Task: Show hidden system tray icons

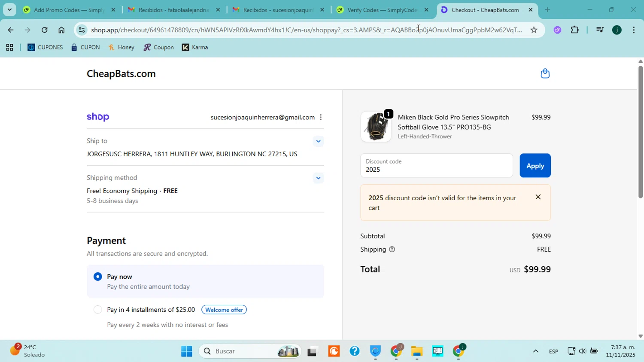Action: point(535,351)
